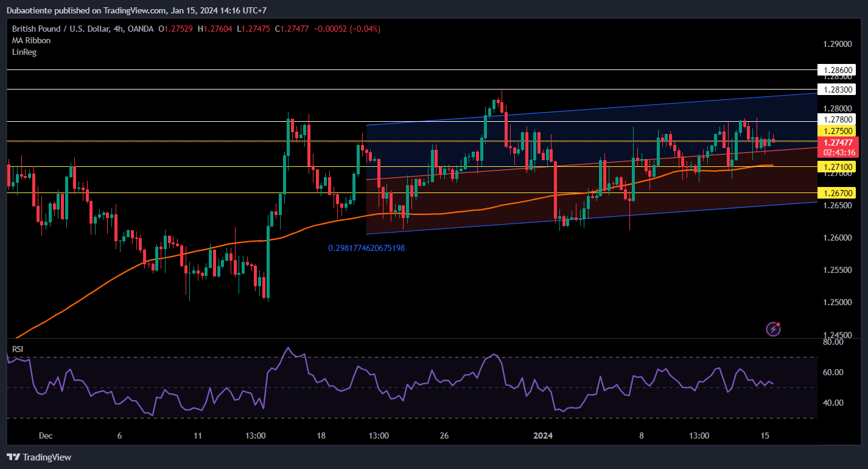Viewport: 868px width, 469px height.
Task: Click the 1.28600 price label
Action: click(838, 70)
